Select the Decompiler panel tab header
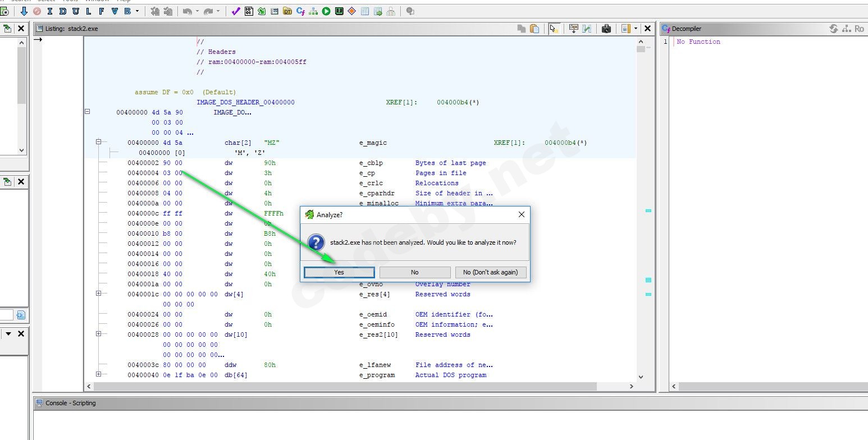Viewport: 868px width, 440px height. click(x=687, y=29)
